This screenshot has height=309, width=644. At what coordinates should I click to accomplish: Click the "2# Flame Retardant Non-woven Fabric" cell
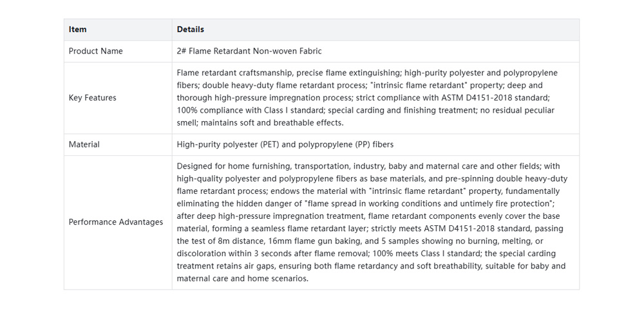pyautogui.click(x=249, y=51)
